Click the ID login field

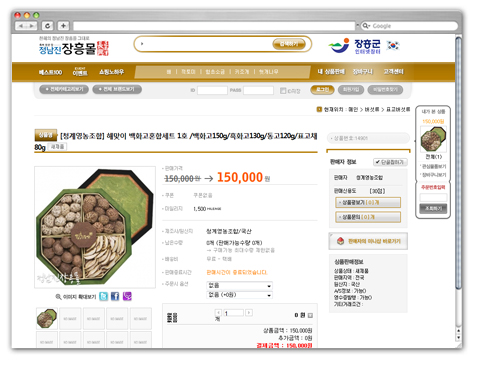pyautogui.click(x=212, y=90)
